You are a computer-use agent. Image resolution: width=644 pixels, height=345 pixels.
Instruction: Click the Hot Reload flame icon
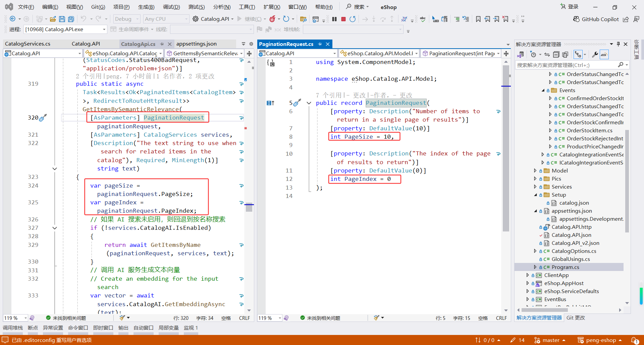point(272,19)
